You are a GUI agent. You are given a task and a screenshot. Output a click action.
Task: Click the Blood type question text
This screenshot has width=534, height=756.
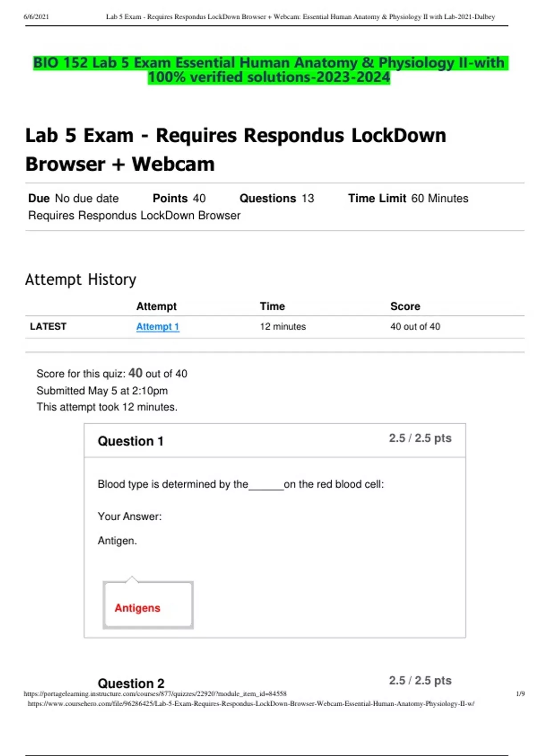point(240,484)
